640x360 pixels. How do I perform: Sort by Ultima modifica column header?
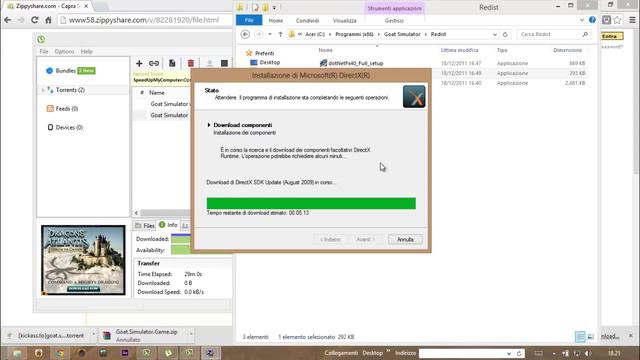459,50
